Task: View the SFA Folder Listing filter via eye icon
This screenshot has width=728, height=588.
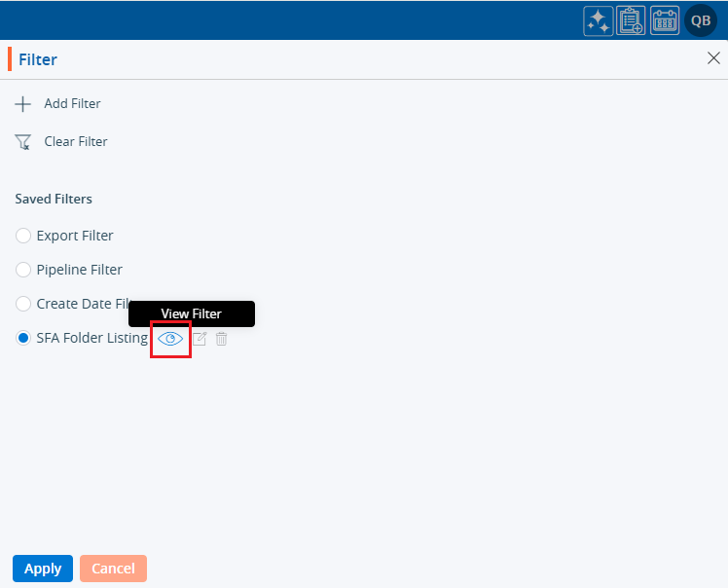Action: click(x=170, y=339)
